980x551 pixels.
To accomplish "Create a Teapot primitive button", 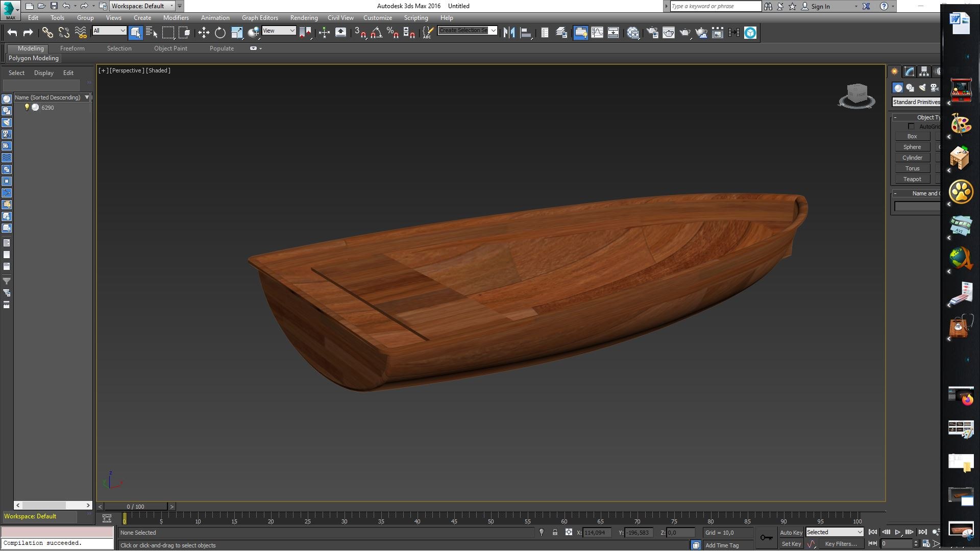I will (x=912, y=179).
